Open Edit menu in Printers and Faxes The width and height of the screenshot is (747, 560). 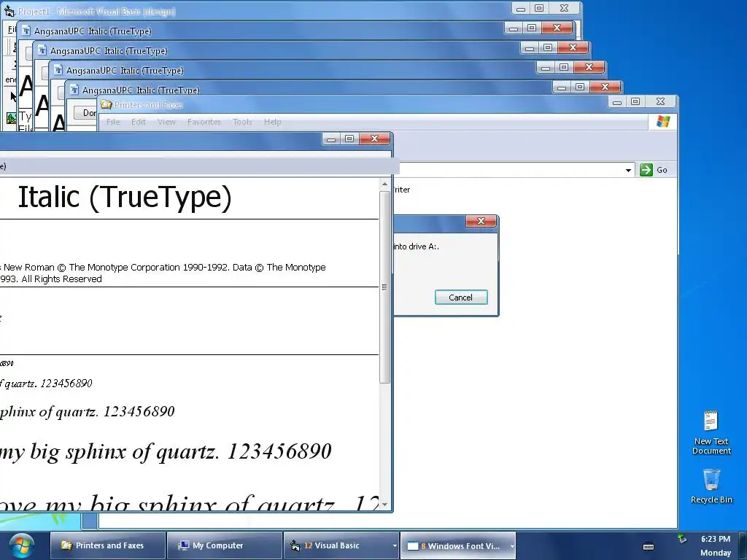tap(139, 122)
